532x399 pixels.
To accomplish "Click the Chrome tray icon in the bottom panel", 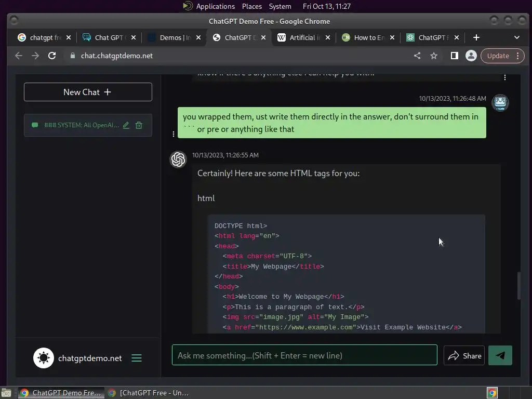I will [492, 393].
